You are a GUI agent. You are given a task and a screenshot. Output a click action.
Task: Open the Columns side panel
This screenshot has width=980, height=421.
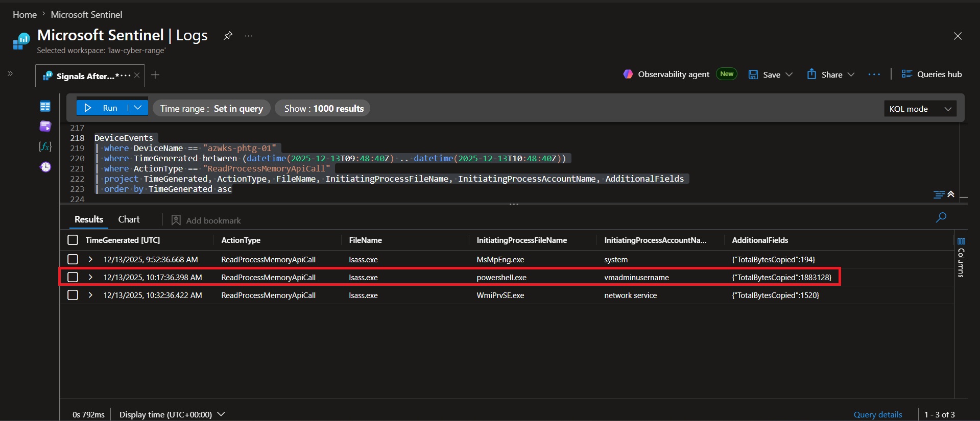(961, 257)
